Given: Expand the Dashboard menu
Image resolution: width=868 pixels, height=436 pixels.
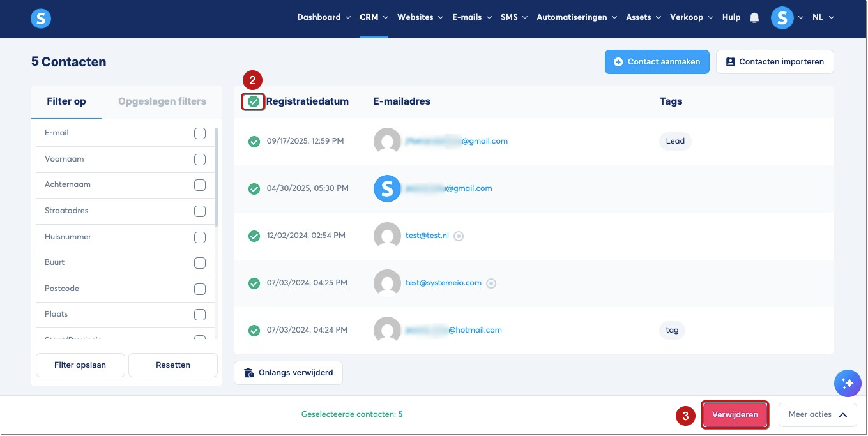Looking at the screenshot, I should tap(324, 18).
